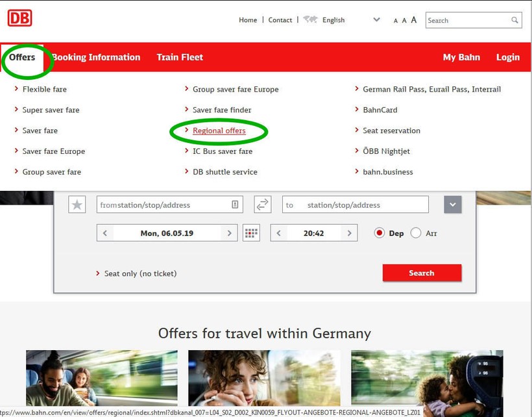Swap the from and to stations

point(262,205)
